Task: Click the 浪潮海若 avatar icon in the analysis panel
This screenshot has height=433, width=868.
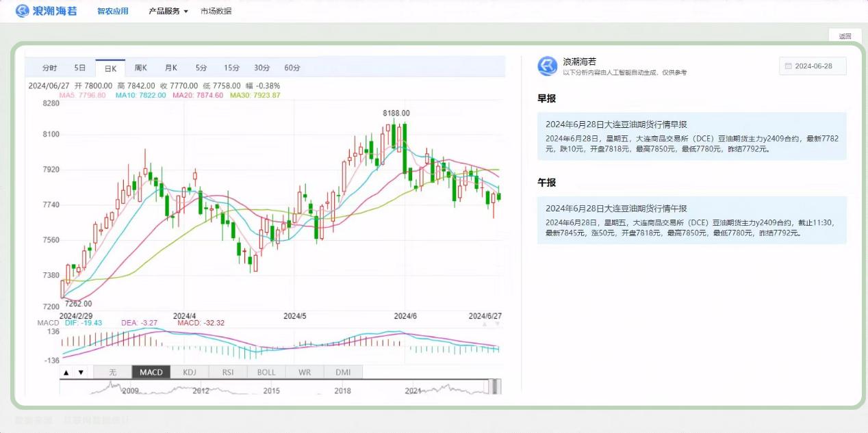Action: [x=548, y=66]
